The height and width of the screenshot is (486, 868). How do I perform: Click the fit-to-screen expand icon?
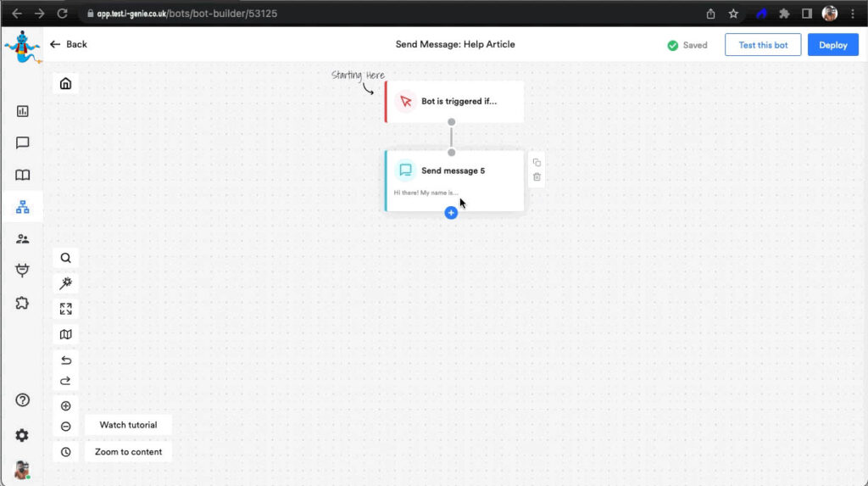click(x=65, y=309)
